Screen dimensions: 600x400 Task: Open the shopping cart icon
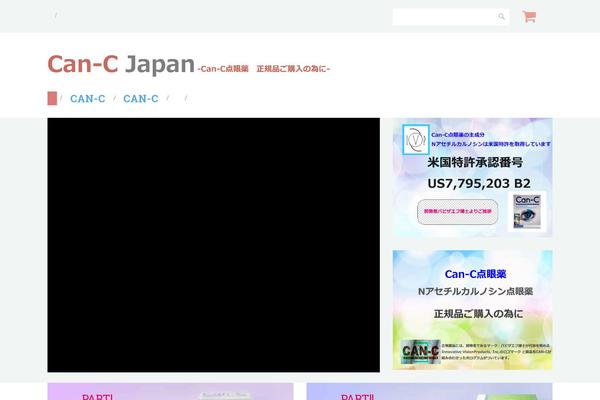(529, 16)
